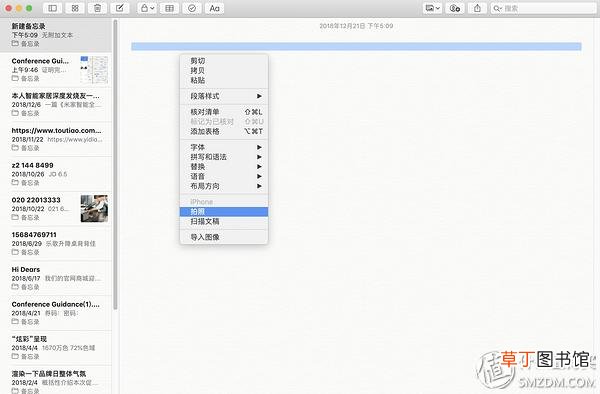Click the highlighted first line in note

pos(356,46)
